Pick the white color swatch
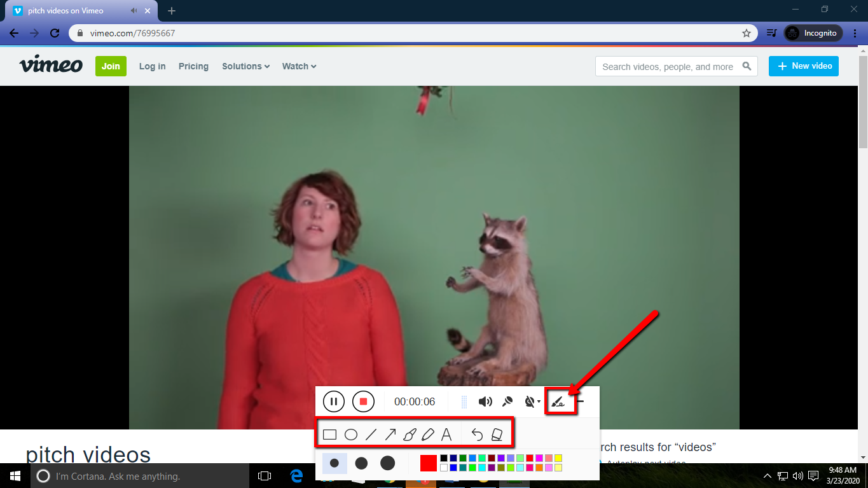 [x=444, y=468]
